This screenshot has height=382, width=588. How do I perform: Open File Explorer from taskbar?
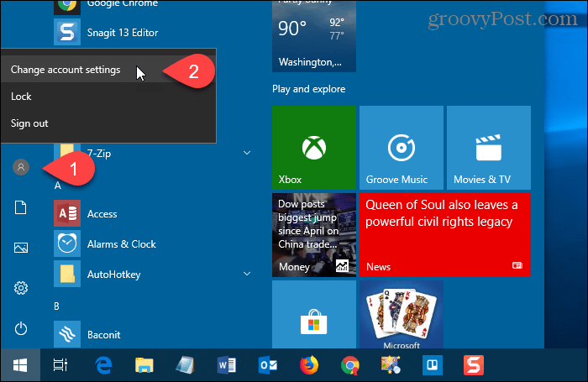144,365
